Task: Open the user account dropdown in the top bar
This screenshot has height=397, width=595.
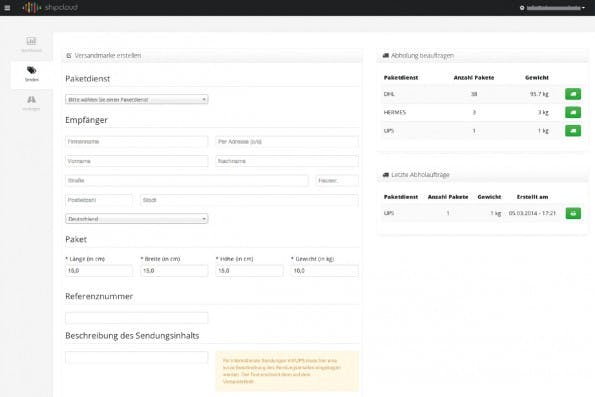Action: pos(552,8)
